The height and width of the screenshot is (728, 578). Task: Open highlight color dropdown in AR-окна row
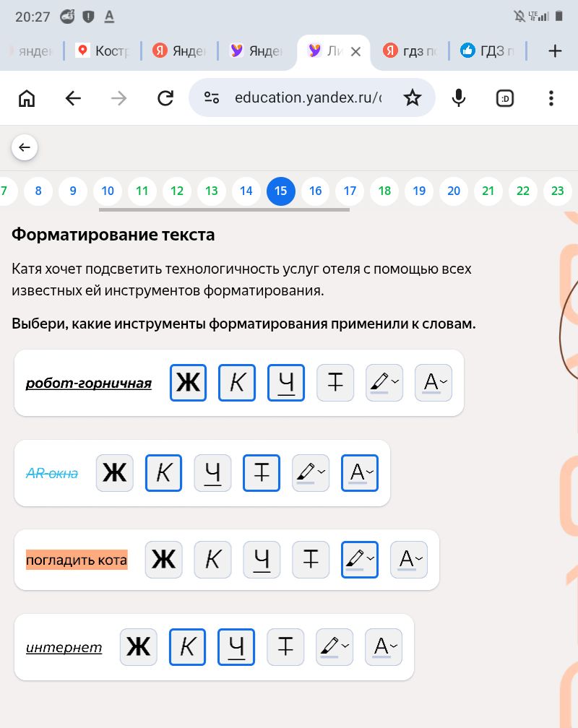pyautogui.click(x=311, y=472)
